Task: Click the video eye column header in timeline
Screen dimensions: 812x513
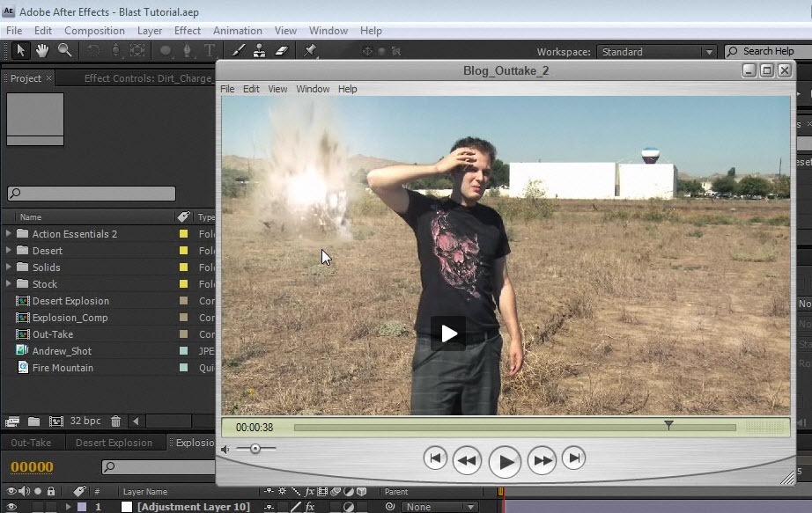Action: tap(11, 491)
